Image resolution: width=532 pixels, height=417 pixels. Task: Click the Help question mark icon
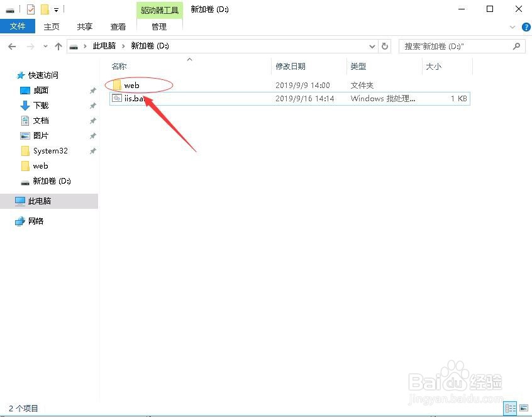[x=526, y=27]
